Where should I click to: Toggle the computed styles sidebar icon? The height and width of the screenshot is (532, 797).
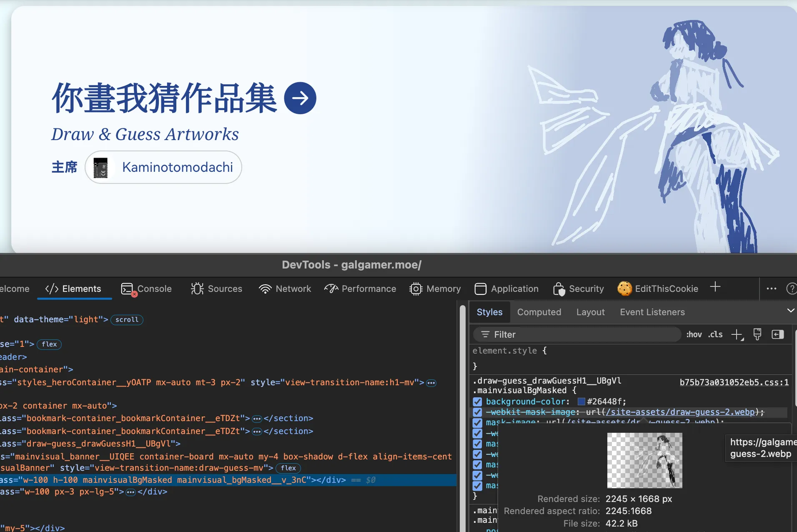[778, 334]
